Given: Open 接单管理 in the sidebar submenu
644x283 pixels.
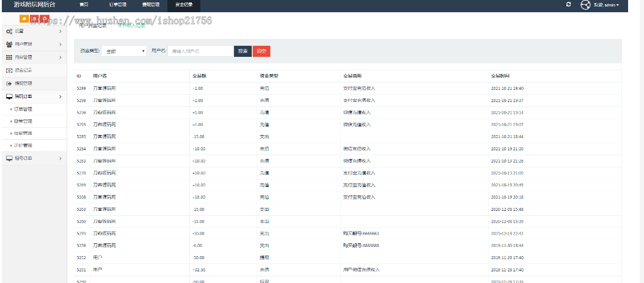Looking at the screenshot, I should [23, 122].
